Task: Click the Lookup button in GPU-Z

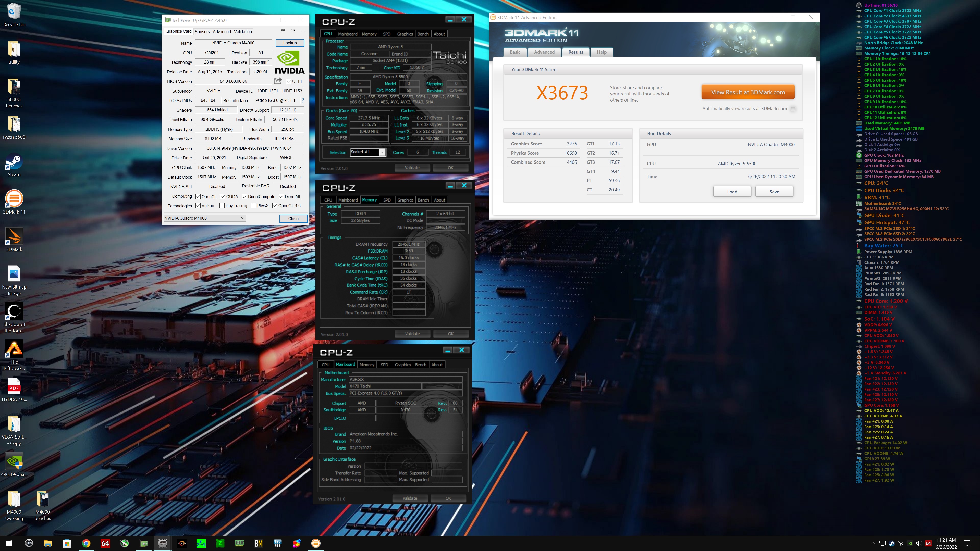Action: tap(290, 43)
